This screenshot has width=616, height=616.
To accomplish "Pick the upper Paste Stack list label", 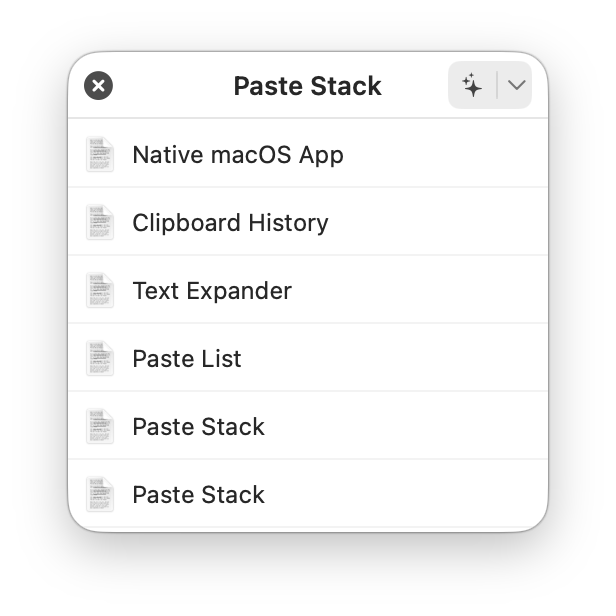I will (x=198, y=427).
